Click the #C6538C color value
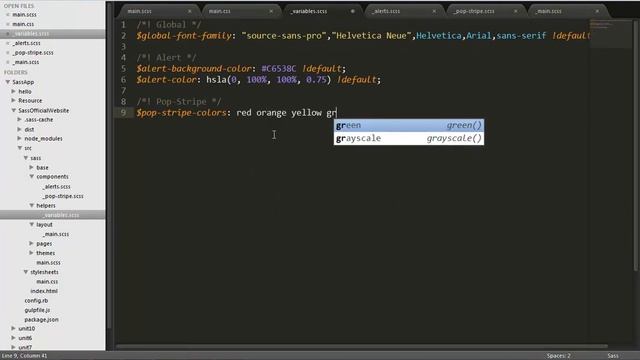This screenshot has height=360, width=640. click(279, 69)
